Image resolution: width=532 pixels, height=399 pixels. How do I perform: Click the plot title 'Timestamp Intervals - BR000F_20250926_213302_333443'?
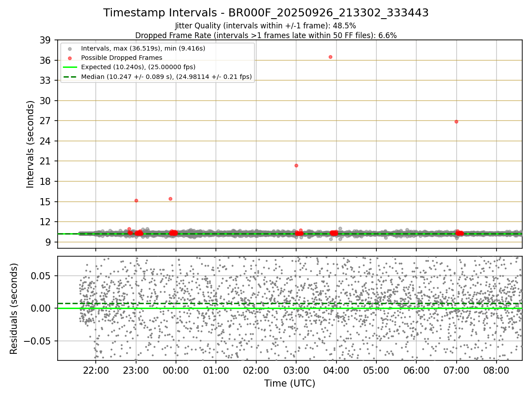point(266,13)
